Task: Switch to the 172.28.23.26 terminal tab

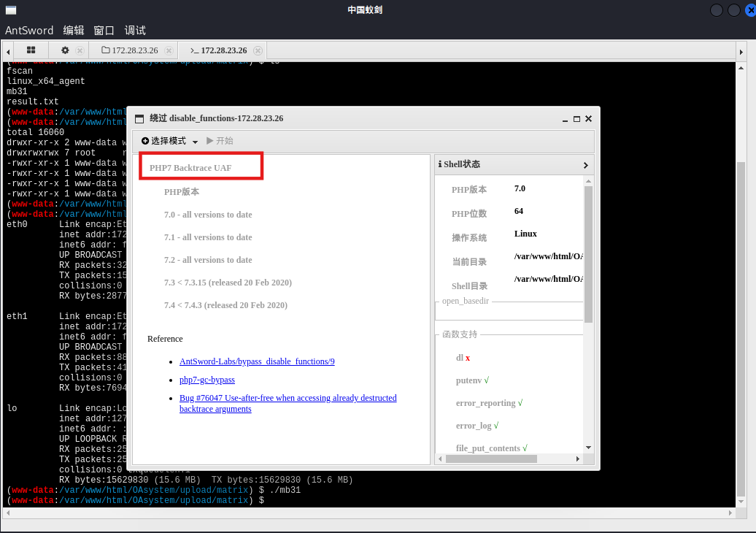Action: coord(218,50)
